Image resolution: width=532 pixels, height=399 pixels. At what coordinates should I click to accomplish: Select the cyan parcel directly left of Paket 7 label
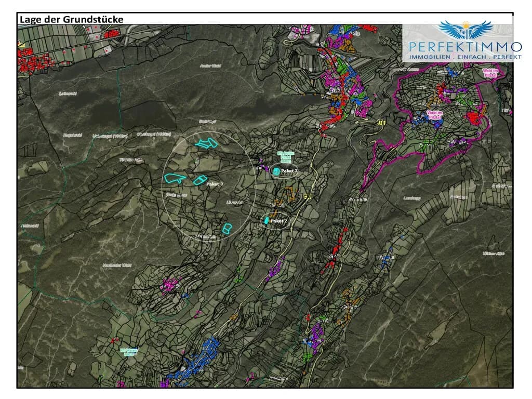[200, 179]
